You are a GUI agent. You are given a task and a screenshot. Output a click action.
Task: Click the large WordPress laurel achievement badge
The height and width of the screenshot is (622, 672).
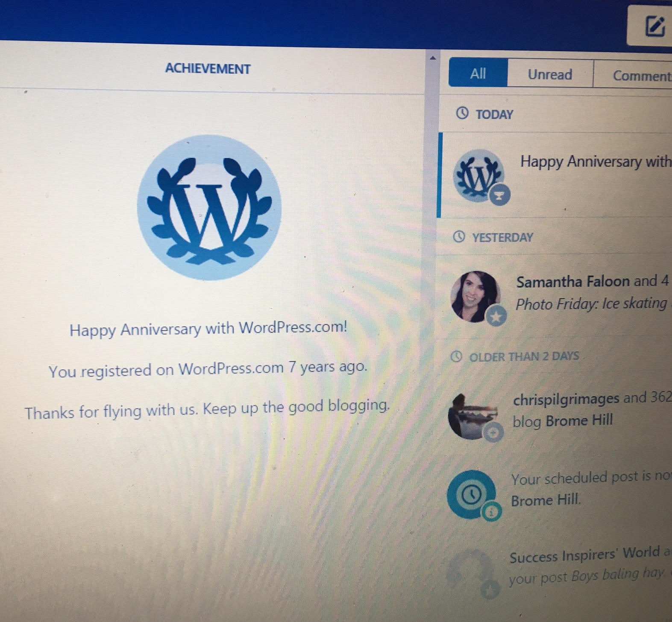click(209, 207)
